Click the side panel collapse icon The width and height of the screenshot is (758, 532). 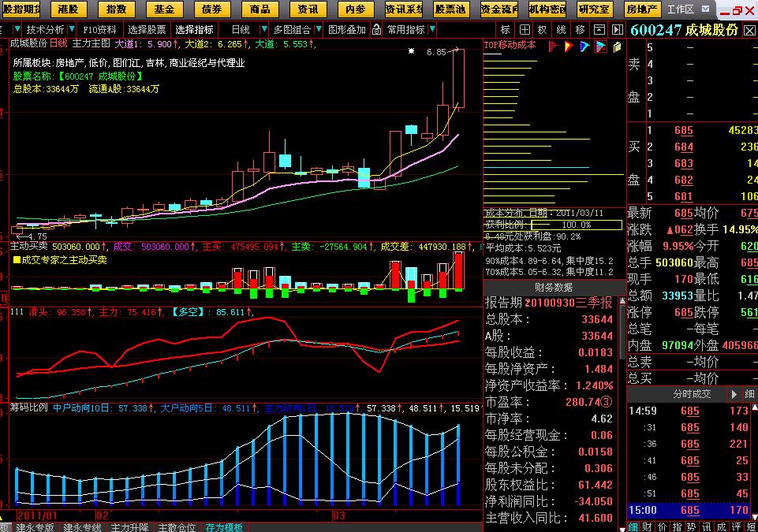(618, 30)
